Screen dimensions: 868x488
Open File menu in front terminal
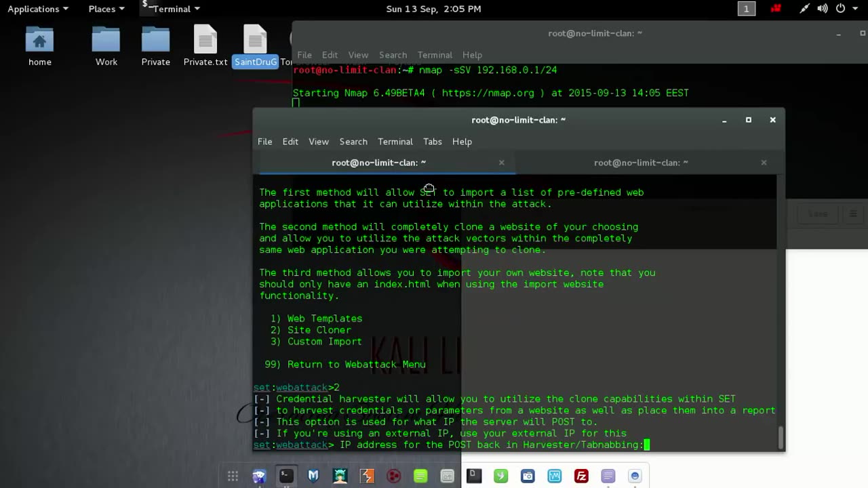tap(264, 142)
